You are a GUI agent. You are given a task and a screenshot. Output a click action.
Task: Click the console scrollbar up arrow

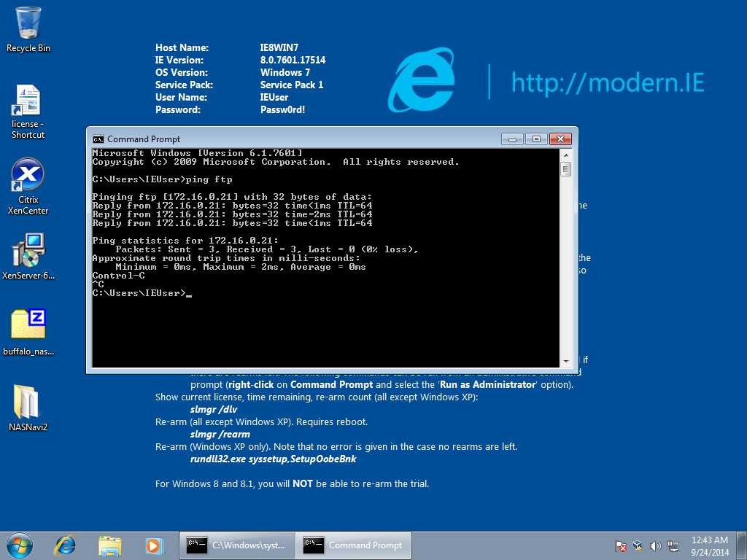click(566, 155)
